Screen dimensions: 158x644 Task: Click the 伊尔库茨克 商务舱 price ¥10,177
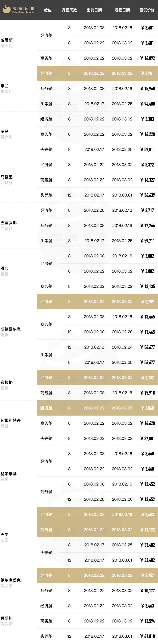click(x=147, y=590)
